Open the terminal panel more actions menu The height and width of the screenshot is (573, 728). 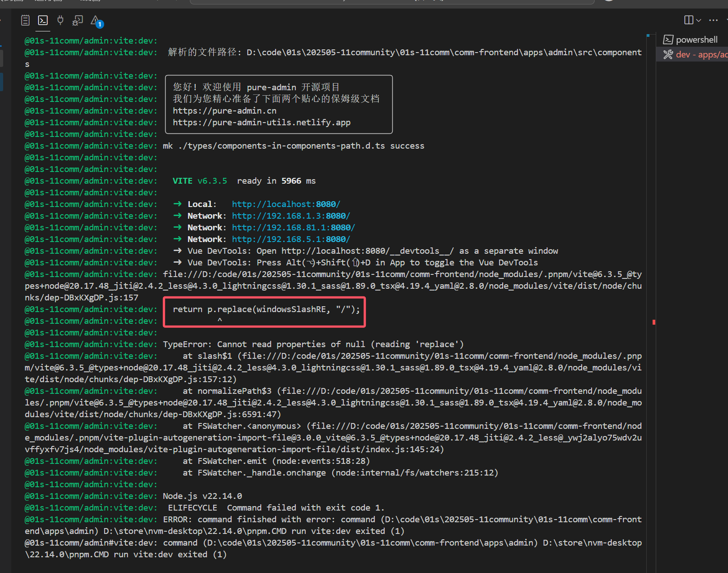713,20
